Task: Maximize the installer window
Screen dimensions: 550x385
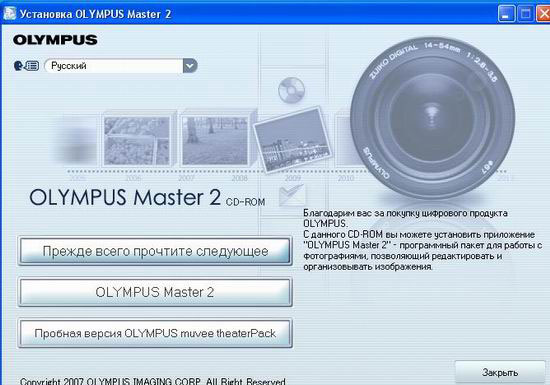Action: [525, 14]
